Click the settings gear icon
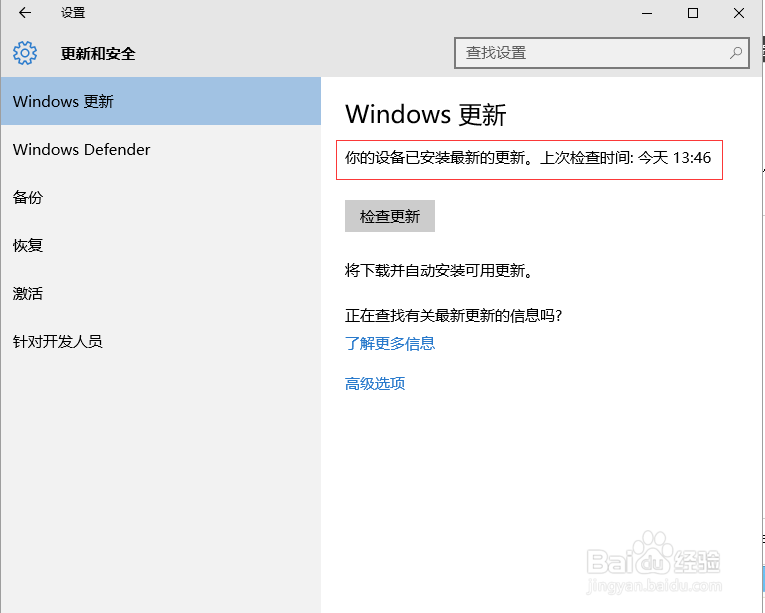 (25, 53)
